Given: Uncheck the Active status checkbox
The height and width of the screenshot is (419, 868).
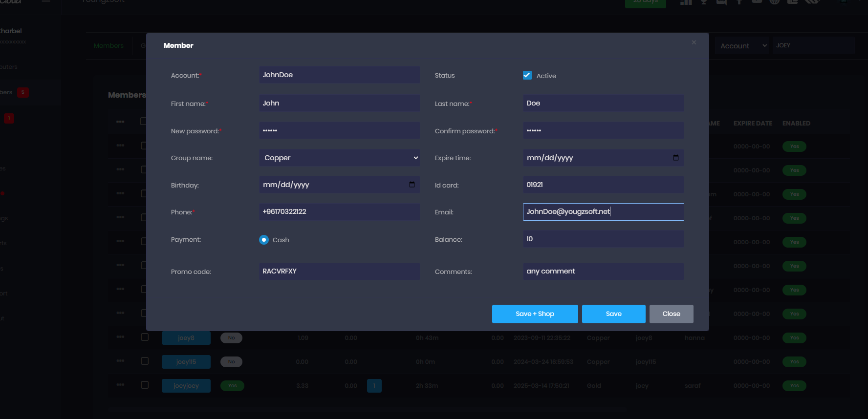Looking at the screenshot, I should [527, 75].
